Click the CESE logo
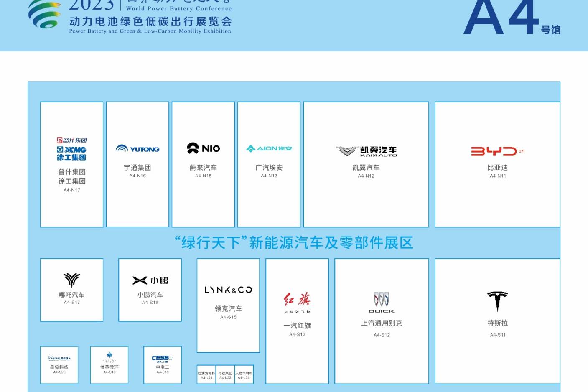The width and height of the screenshot is (588, 392). 162,359
